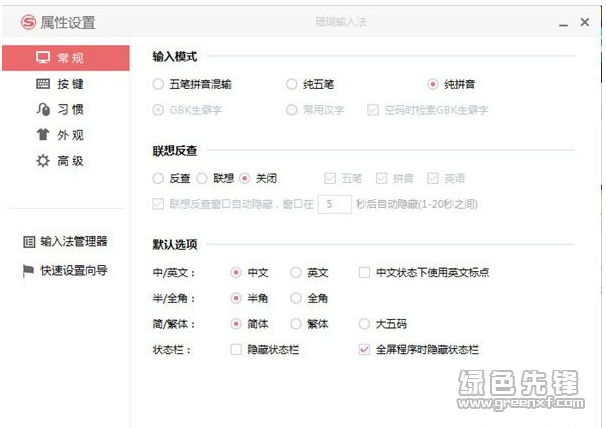Select 中文 as the default language
This screenshot has height=428, width=606.
tap(236, 273)
